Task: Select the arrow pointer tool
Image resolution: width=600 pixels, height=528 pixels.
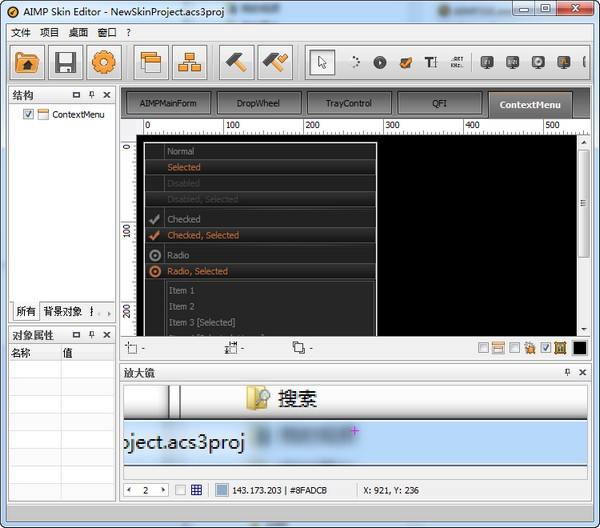Action: 322,62
